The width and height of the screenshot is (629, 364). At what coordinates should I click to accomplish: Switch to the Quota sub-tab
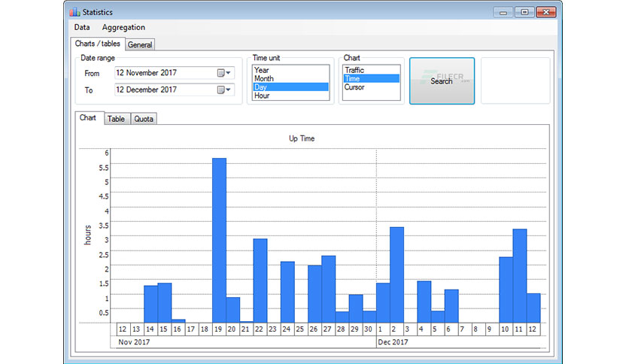tap(144, 119)
